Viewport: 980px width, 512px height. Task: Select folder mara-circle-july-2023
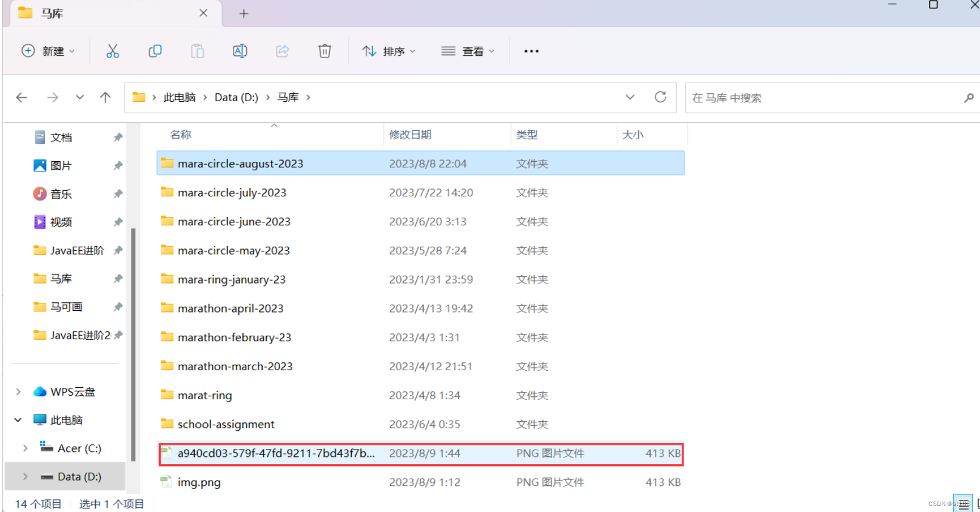[x=420, y=193]
